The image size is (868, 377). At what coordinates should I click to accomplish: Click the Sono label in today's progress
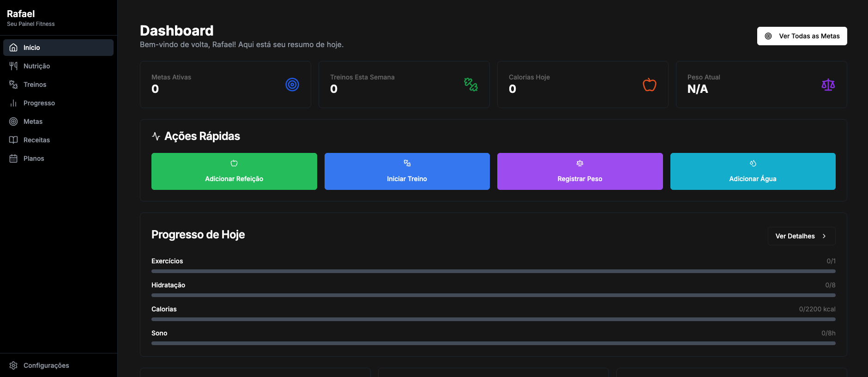(x=159, y=333)
